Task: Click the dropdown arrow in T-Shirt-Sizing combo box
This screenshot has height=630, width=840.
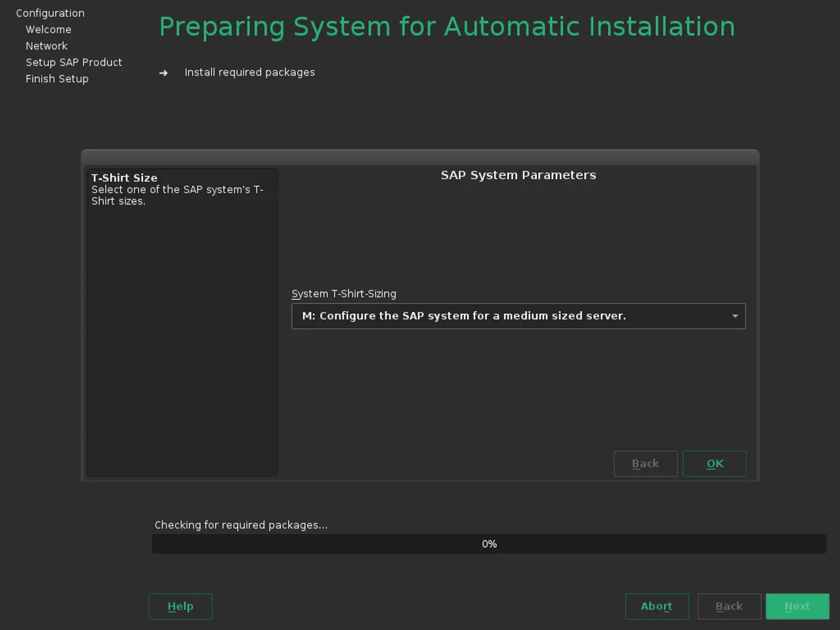Action: coord(735,316)
